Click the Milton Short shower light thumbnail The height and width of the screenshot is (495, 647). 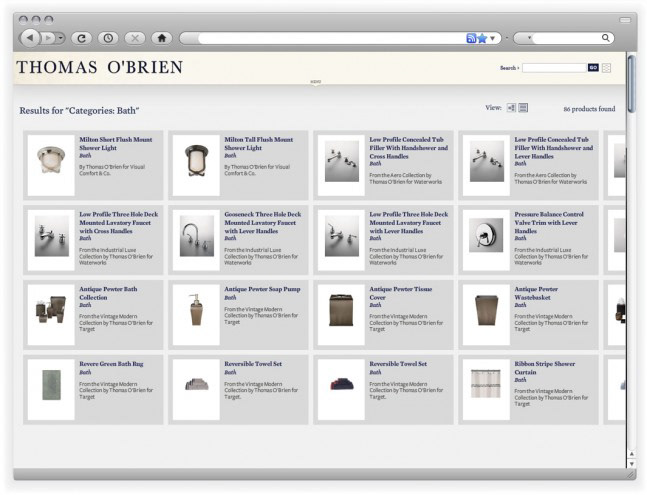pos(51,165)
